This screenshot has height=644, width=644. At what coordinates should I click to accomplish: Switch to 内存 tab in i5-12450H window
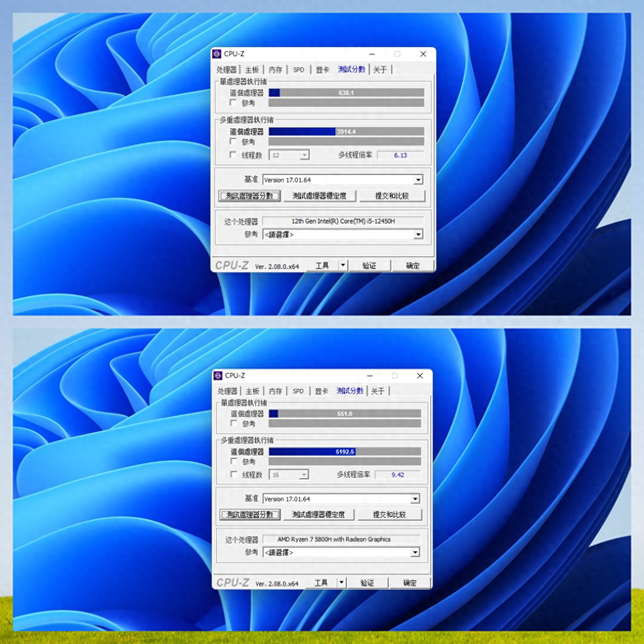(x=275, y=70)
